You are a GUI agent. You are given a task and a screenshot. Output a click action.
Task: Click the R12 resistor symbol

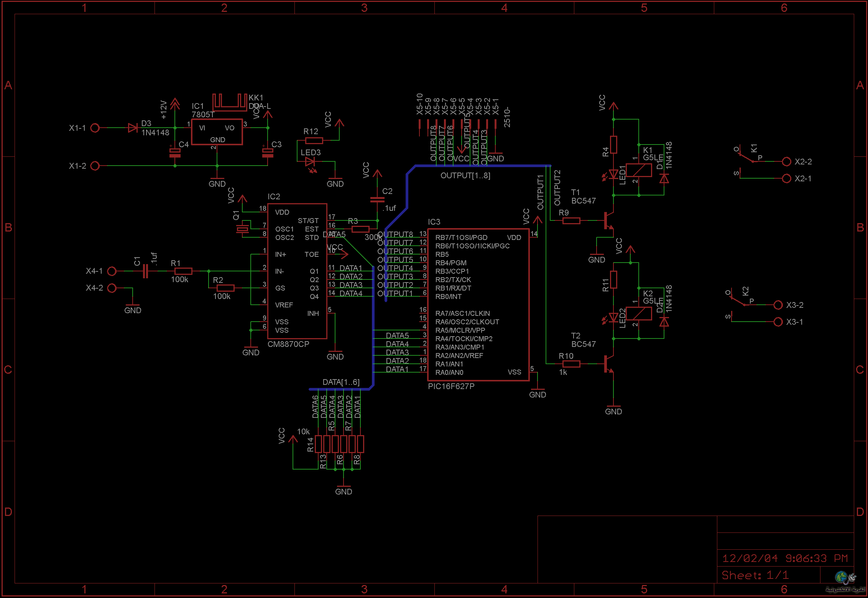[x=314, y=141]
